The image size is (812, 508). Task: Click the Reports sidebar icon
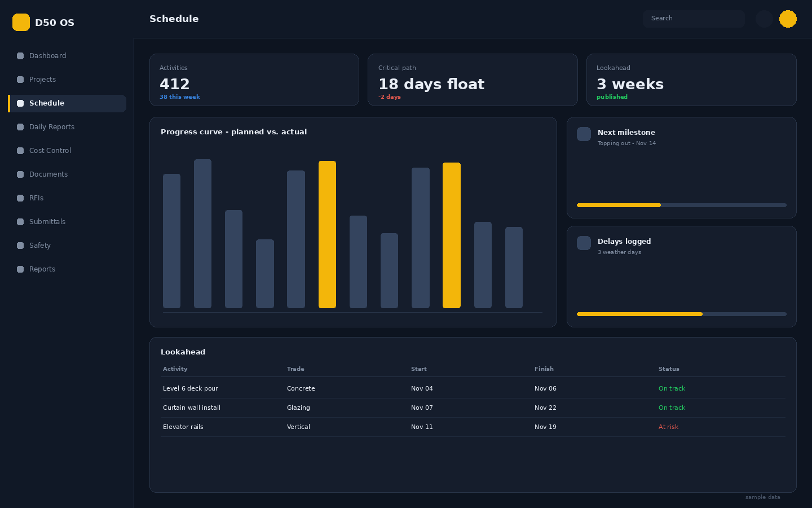coord(20,269)
